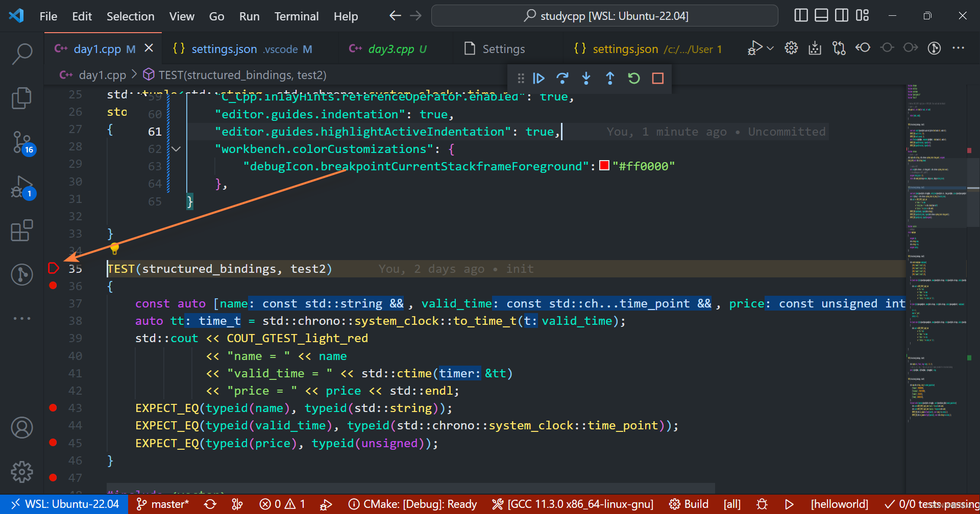Open the Run menu
Screen dimensions: 980x514
[249, 16]
